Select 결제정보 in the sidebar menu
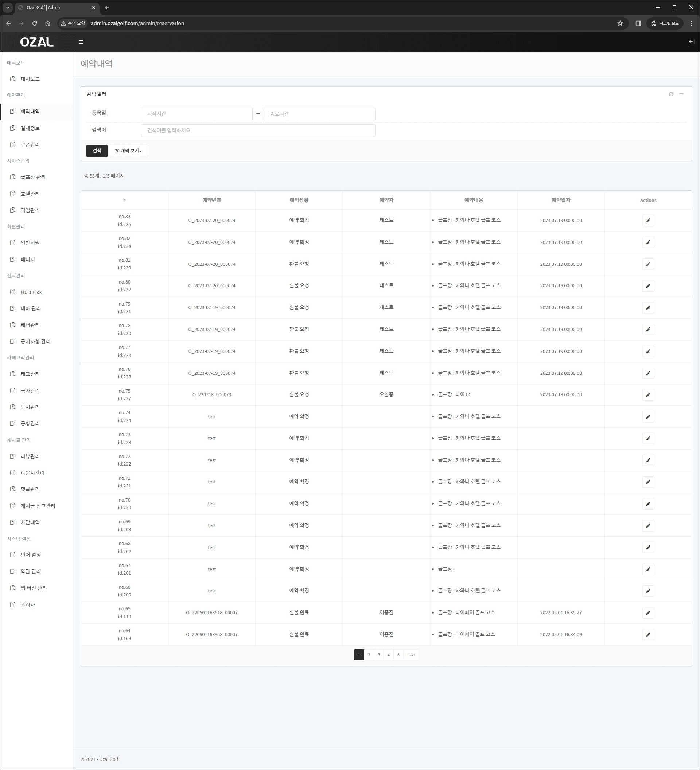Image resolution: width=700 pixels, height=770 pixels. (30, 128)
